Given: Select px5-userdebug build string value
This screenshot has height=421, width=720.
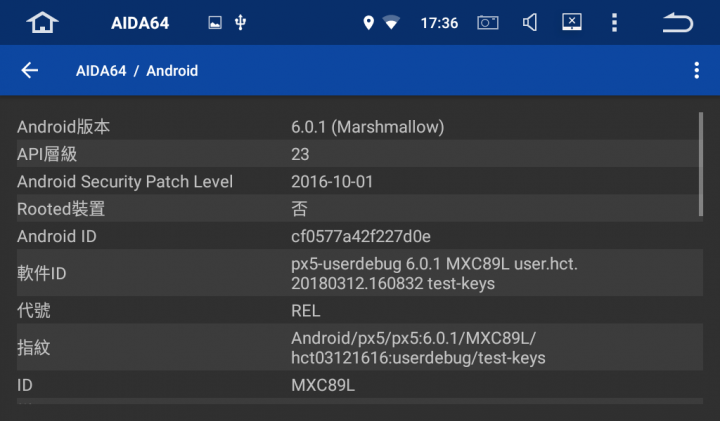Looking at the screenshot, I should coord(434,274).
